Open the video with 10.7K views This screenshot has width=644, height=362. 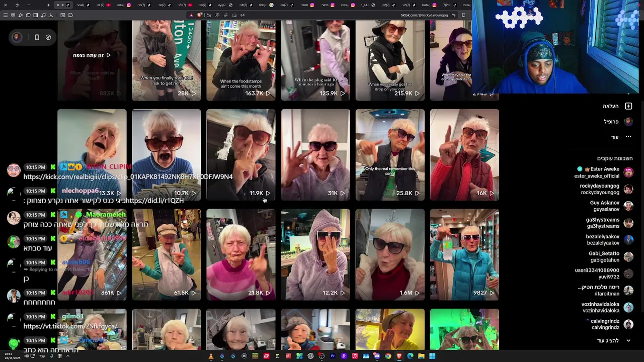[x=167, y=155]
